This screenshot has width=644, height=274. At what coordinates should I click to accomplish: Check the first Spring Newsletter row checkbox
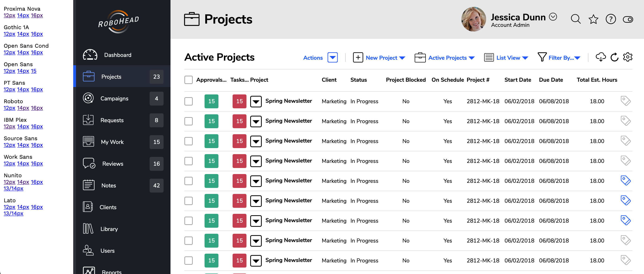click(189, 101)
